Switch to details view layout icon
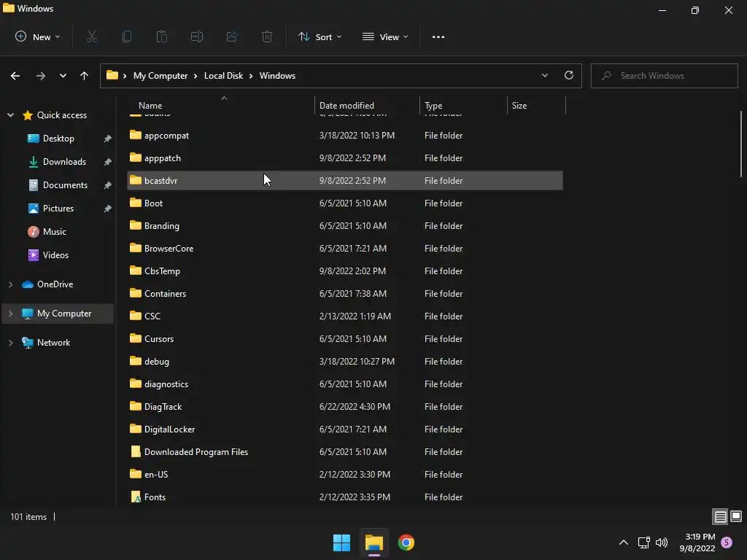 tap(720, 516)
